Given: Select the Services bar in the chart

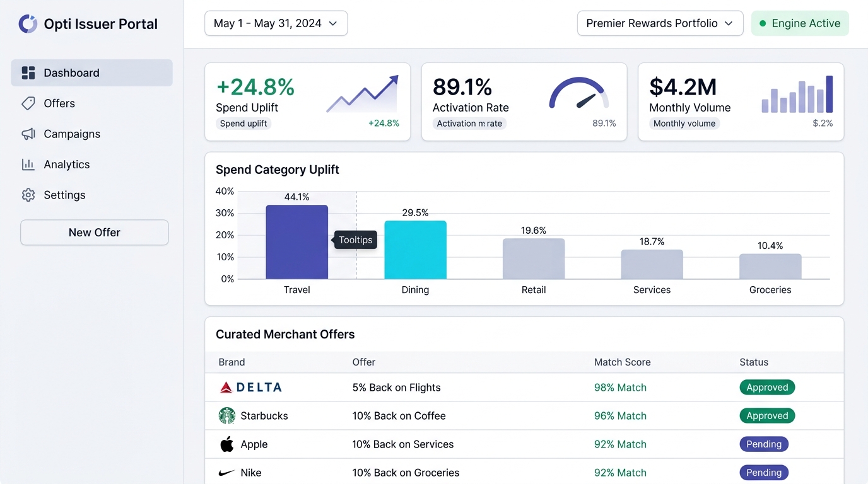Looking at the screenshot, I should tap(652, 264).
